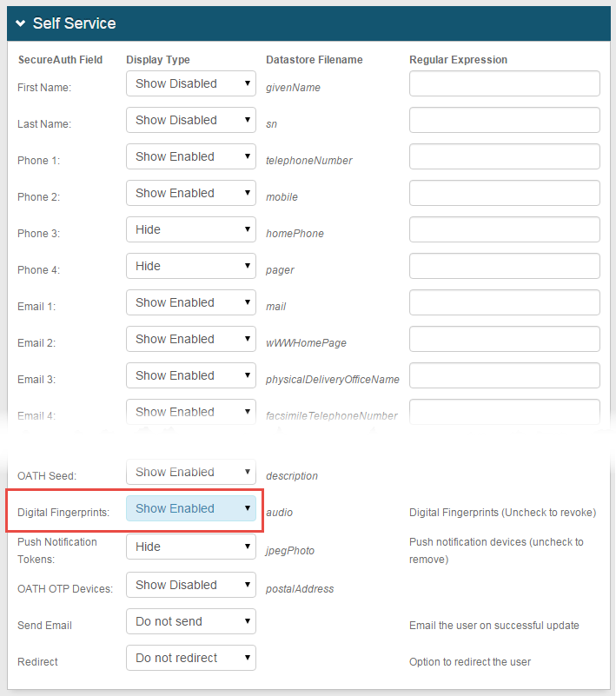Open Email 3 display type dropdown
Viewport: 616px width, 696px height.
(191, 376)
